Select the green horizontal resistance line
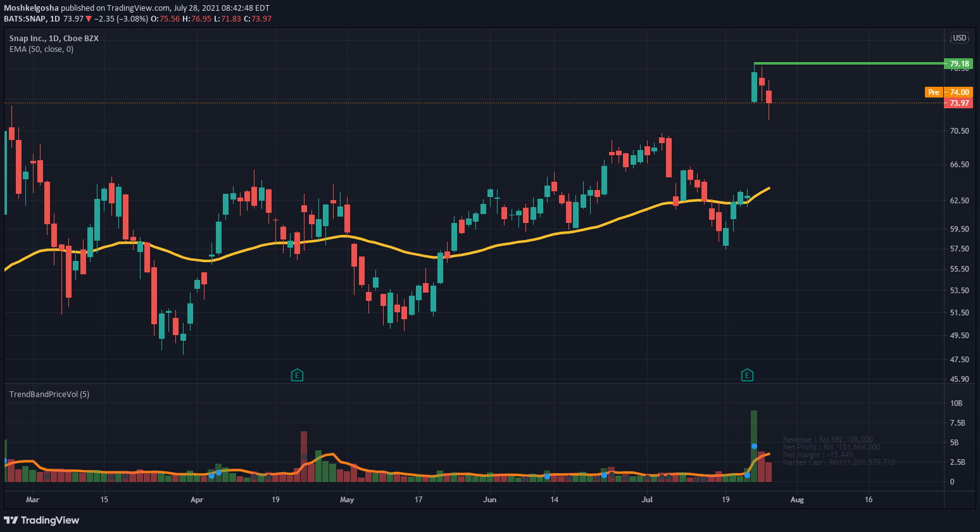This screenshot has height=532, width=980. click(x=848, y=63)
